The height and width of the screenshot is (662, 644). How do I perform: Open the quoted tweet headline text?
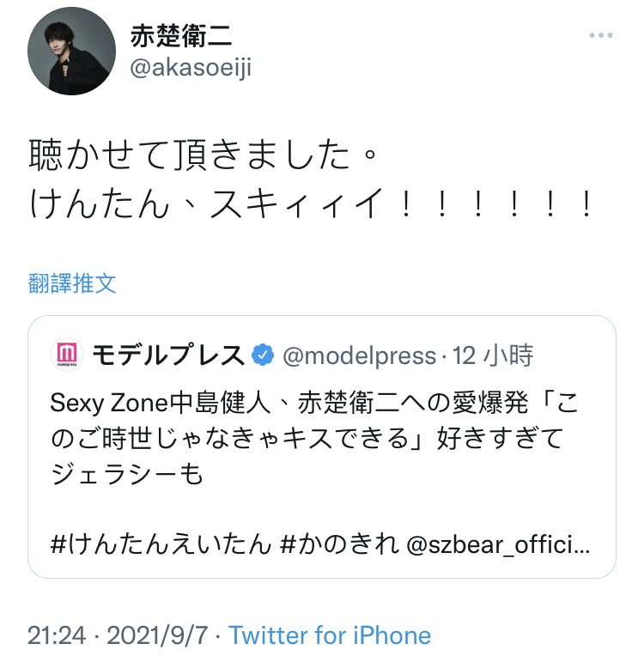(314, 438)
